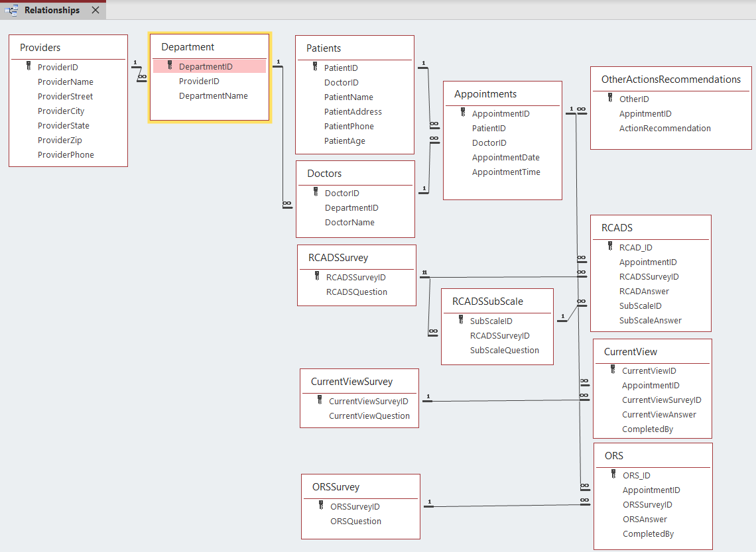Select AppointmentTime field

coord(506,172)
